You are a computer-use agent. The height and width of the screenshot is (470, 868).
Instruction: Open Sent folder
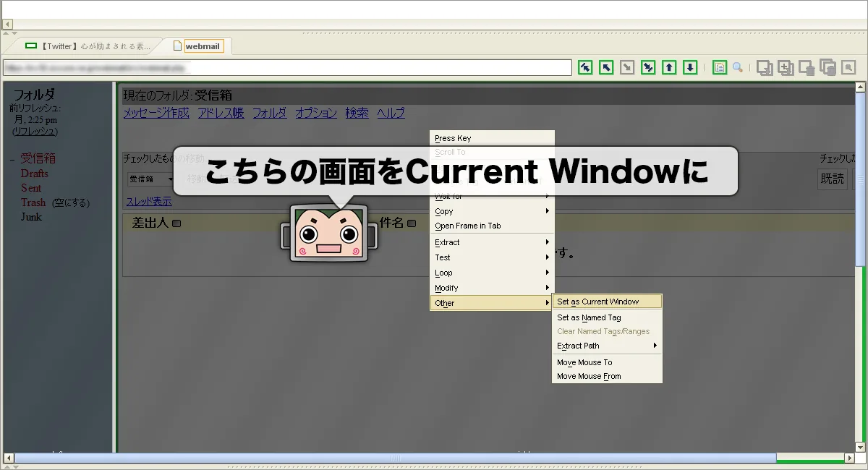(x=31, y=188)
